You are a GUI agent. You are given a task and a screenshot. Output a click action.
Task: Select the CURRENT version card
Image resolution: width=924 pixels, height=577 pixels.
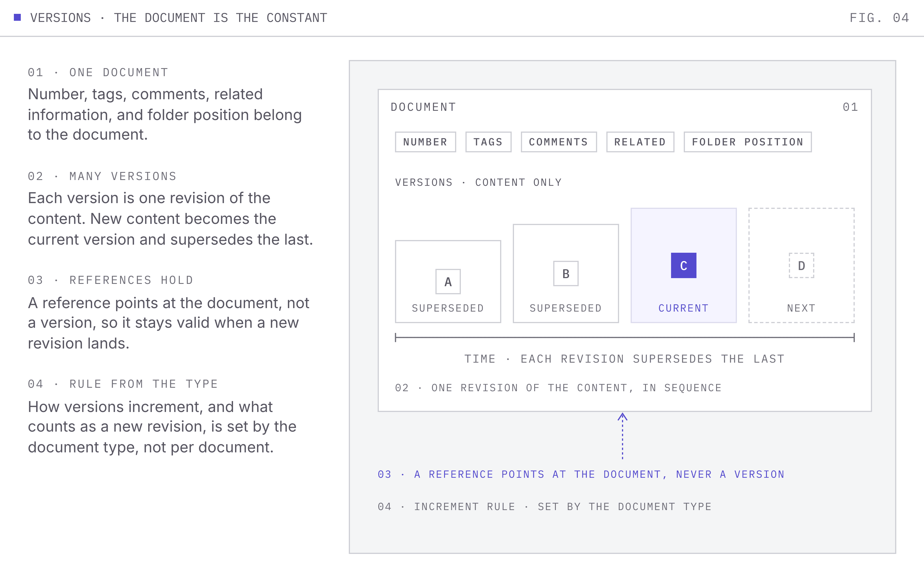683,265
